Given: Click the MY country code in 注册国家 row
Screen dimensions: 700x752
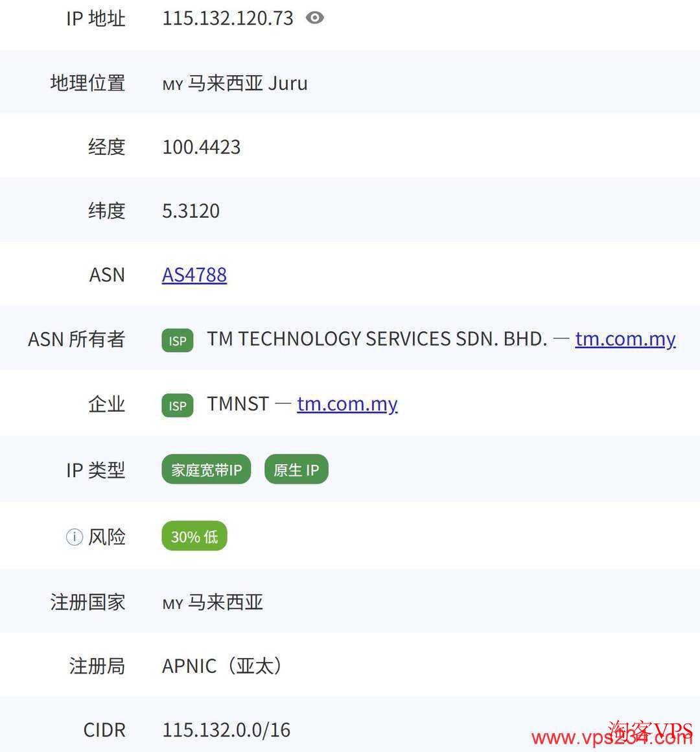Looking at the screenshot, I should (x=172, y=604).
